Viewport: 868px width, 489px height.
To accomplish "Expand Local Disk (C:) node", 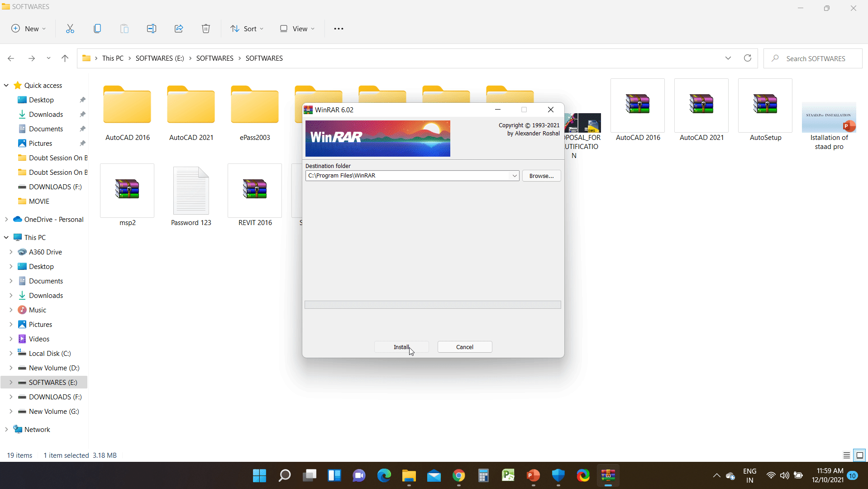I will (x=11, y=353).
